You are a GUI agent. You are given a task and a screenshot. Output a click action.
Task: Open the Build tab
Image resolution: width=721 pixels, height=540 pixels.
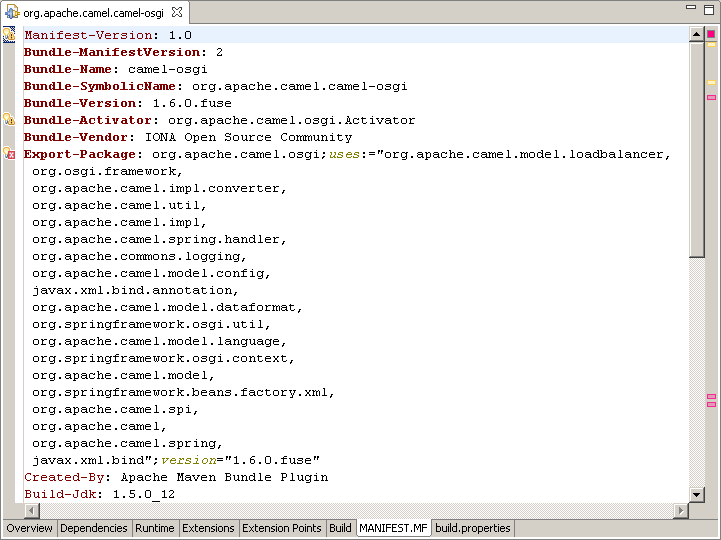pyautogui.click(x=340, y=528)
